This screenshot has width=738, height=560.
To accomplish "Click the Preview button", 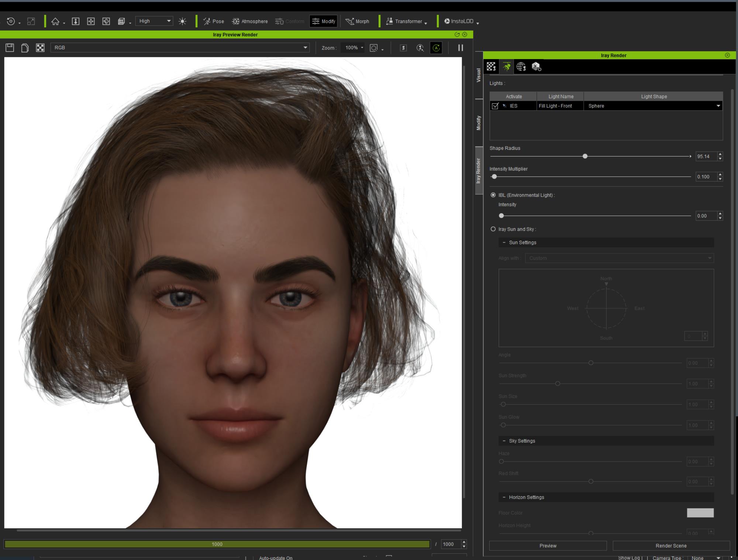I will tap(548, 546).
